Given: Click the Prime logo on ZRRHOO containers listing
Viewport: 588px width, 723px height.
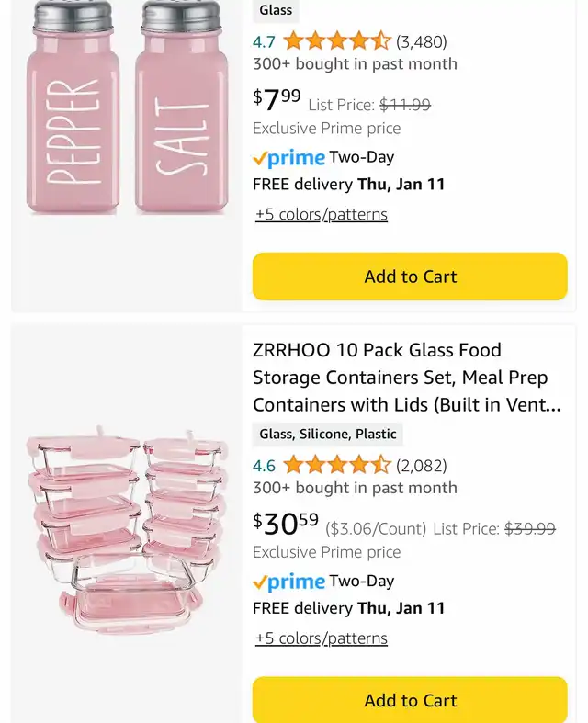Looking at the screenshot, I should point(289,582).
